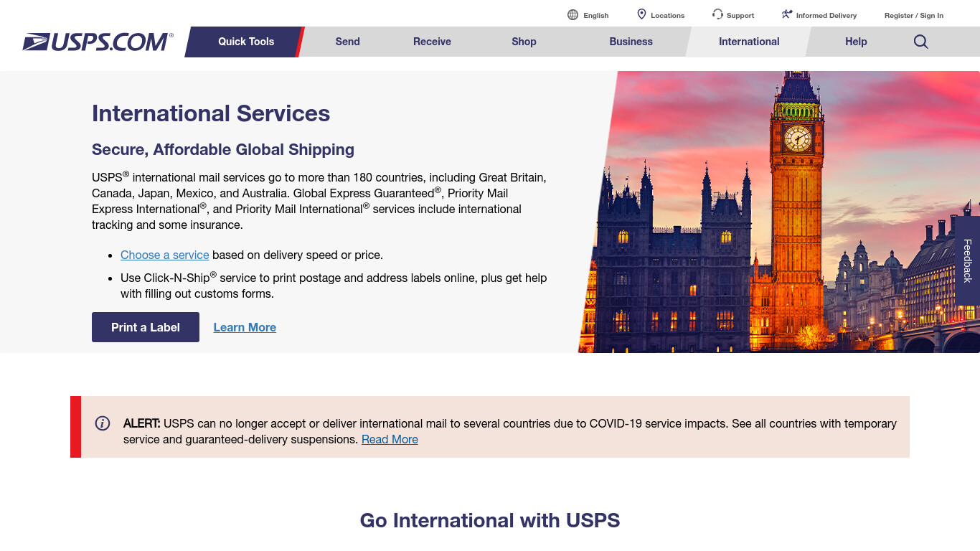Click the Go International with USPS heading

click(x=490, y=520)
